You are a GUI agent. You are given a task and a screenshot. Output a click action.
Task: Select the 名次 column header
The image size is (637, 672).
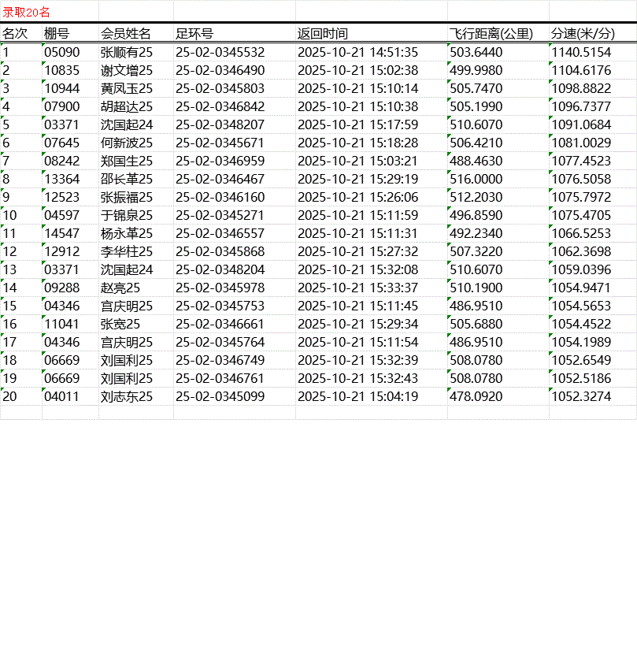[15, 34]
